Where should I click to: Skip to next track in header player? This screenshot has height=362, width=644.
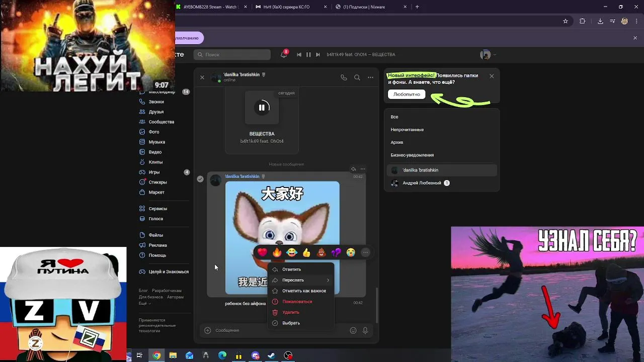pos(318,54)
